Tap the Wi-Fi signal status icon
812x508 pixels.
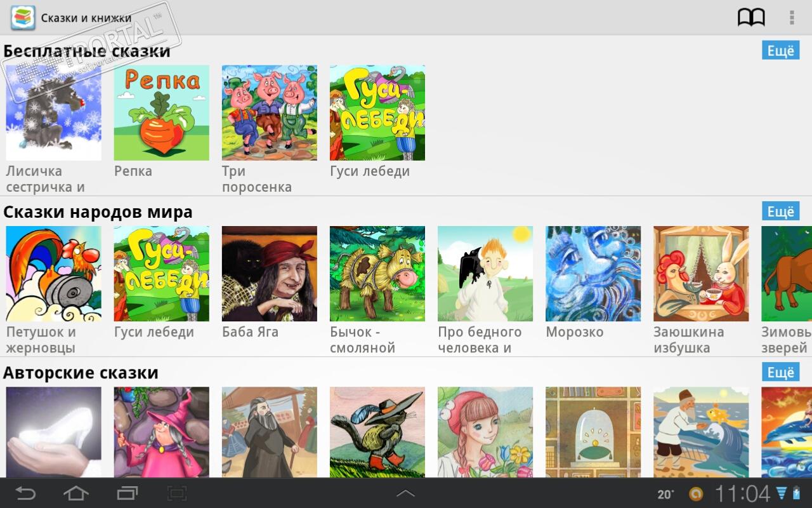click(x=782, y=493)
